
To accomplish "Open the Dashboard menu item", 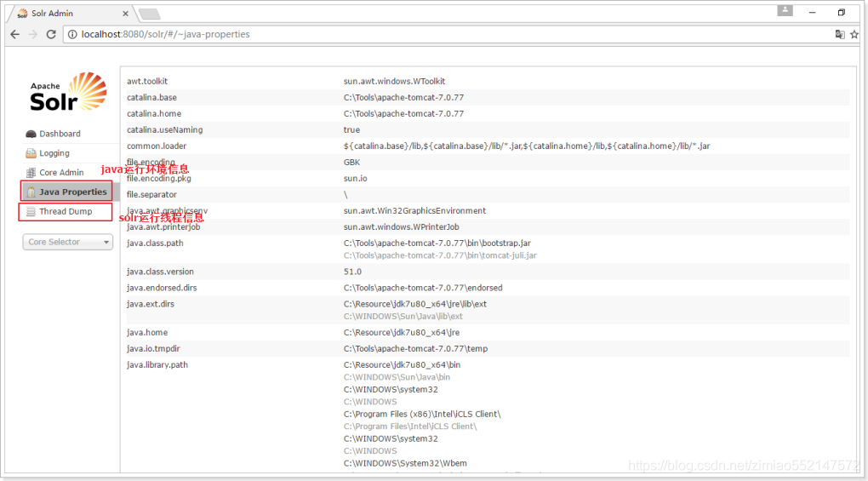I will tap(60, 134).
